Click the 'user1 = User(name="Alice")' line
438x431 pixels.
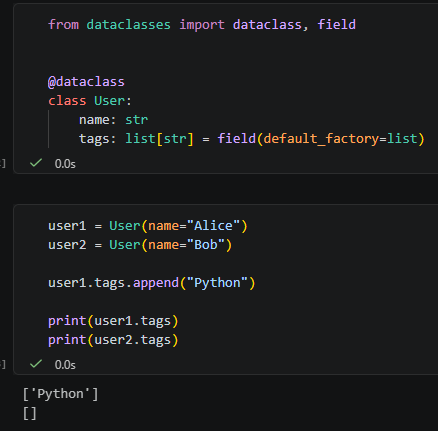148,226
